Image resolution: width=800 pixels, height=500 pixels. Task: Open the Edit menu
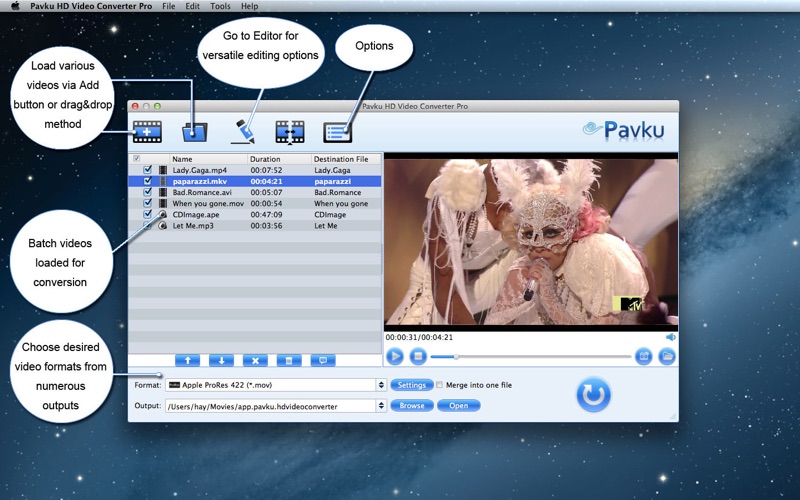pos(192,6)
